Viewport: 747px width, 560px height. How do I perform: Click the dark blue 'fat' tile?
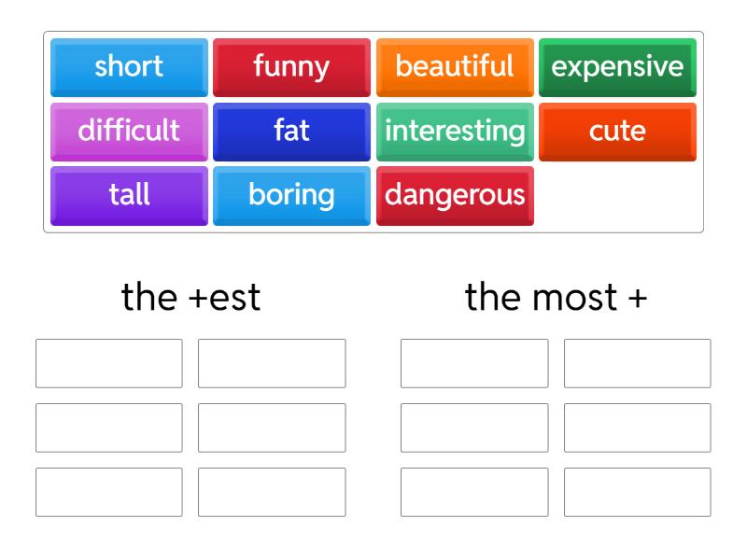coord(291,131)
